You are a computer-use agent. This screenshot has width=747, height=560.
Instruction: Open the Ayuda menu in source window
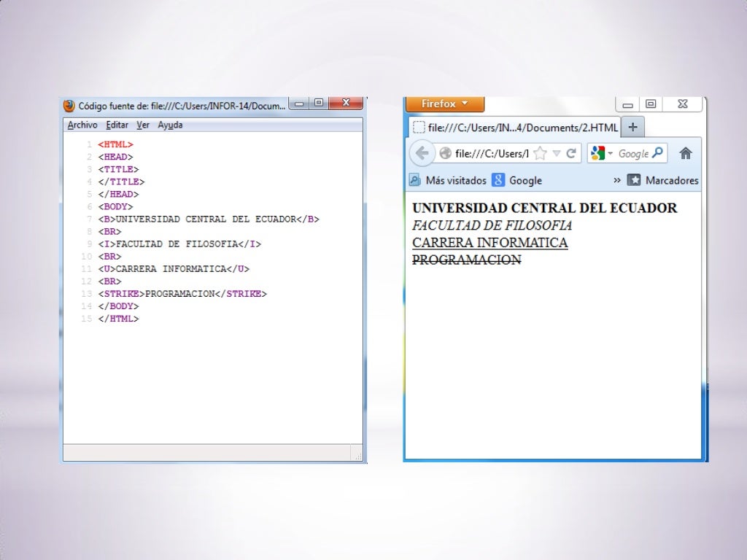(x=170, y=125)
